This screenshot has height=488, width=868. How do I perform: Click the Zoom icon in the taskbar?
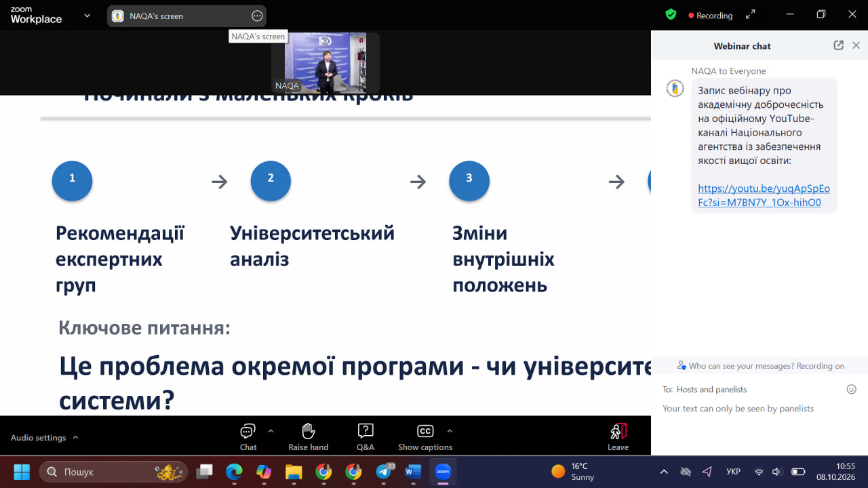pos(443,472)
